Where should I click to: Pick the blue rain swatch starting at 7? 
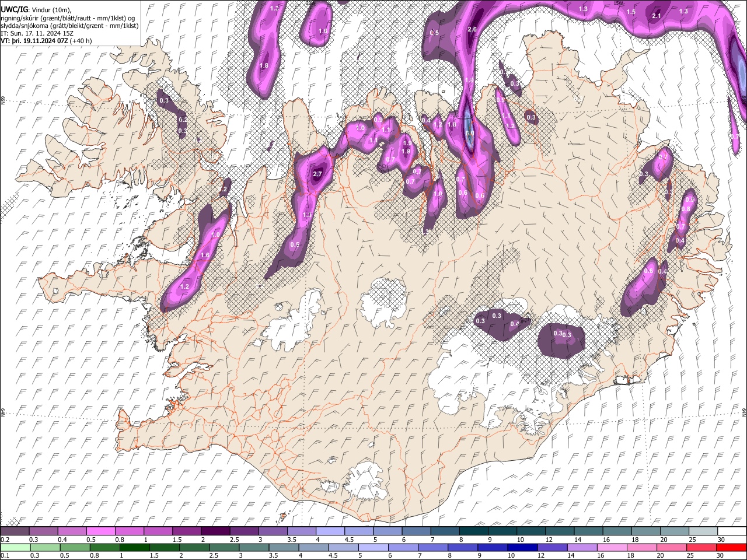tap(432, 547)
